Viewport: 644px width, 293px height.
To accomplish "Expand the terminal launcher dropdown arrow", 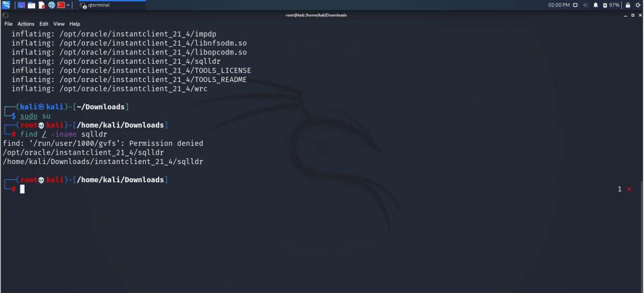I will pos(68,5).
